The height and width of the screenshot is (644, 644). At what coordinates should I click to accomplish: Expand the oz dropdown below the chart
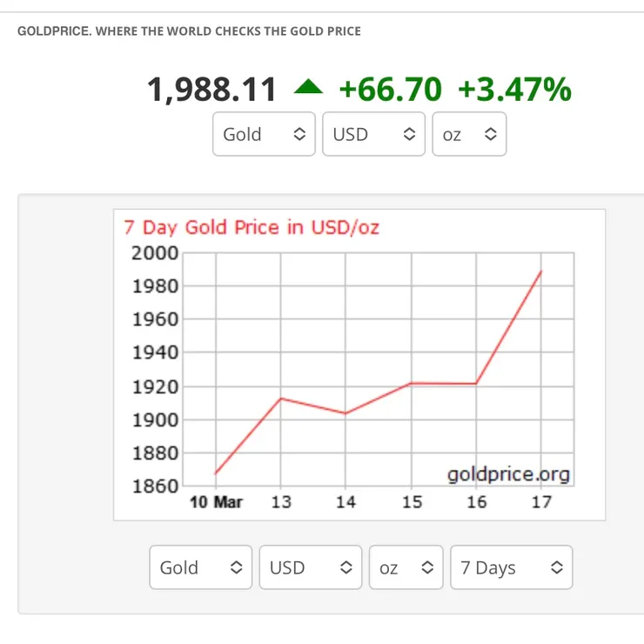[x=406, y=567]
